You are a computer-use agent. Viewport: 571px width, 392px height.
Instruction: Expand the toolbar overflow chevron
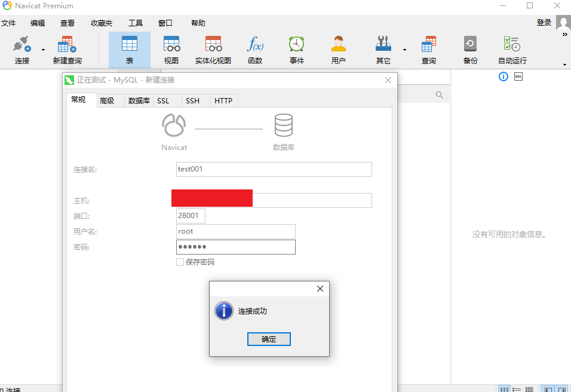565,34
